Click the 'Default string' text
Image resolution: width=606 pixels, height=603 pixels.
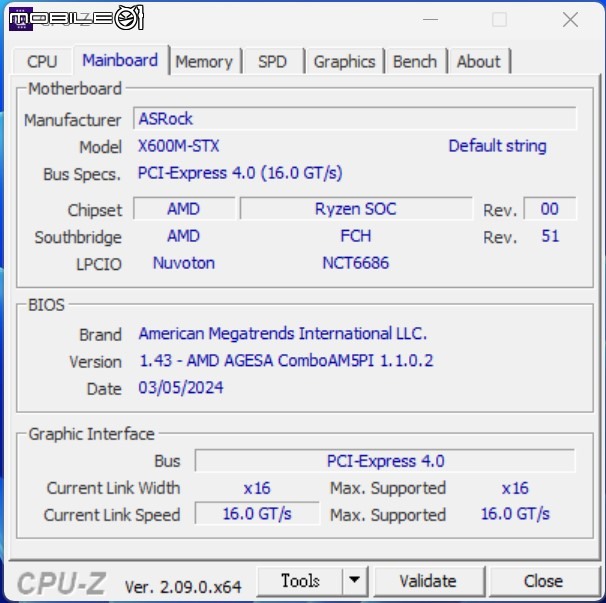[x=497, y=146]
